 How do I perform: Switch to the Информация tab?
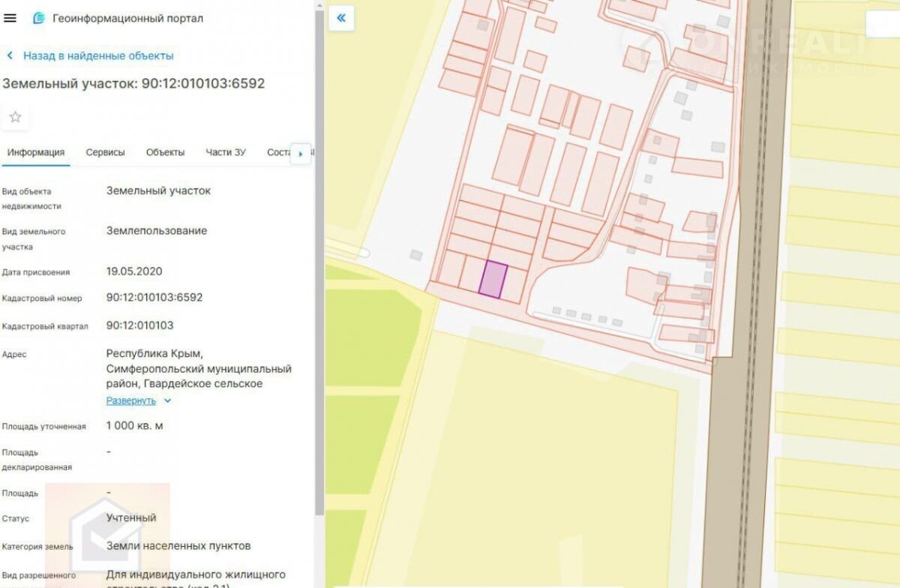(x=35, y=152)
